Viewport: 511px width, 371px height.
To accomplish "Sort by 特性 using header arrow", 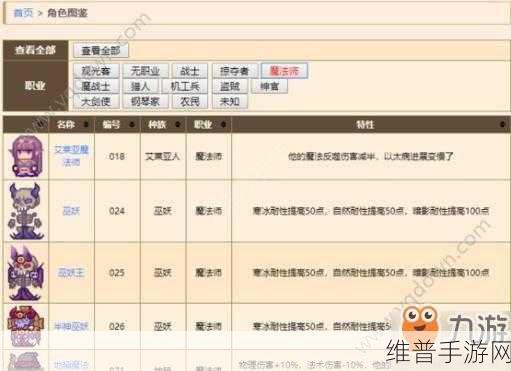I will tap(502, 125).
